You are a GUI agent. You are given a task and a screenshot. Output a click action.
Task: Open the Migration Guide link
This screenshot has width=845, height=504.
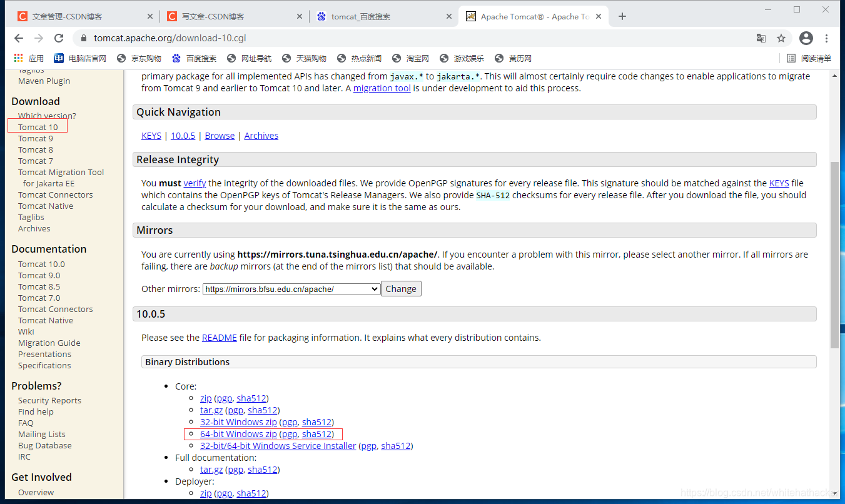[49, 343]
